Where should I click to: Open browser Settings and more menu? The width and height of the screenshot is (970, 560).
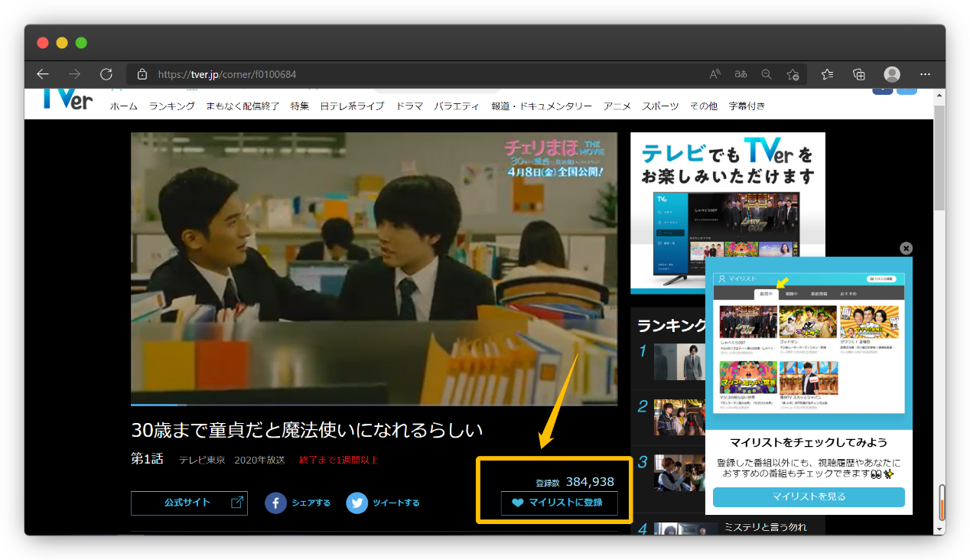click(925, 74)
